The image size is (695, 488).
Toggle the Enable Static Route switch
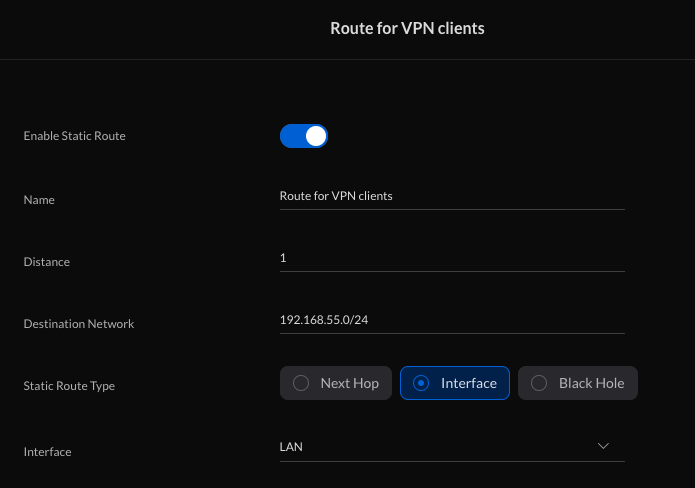click(x=304, y=136)
